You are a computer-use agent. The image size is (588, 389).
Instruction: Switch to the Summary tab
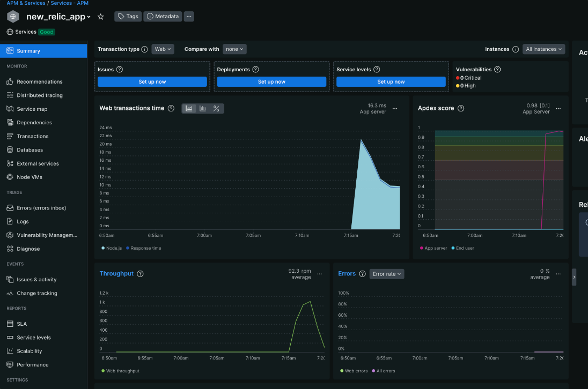(x=27, y=50)
